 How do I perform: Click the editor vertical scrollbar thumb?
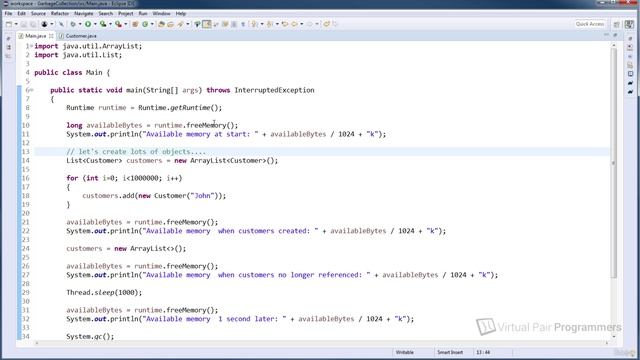613,163
